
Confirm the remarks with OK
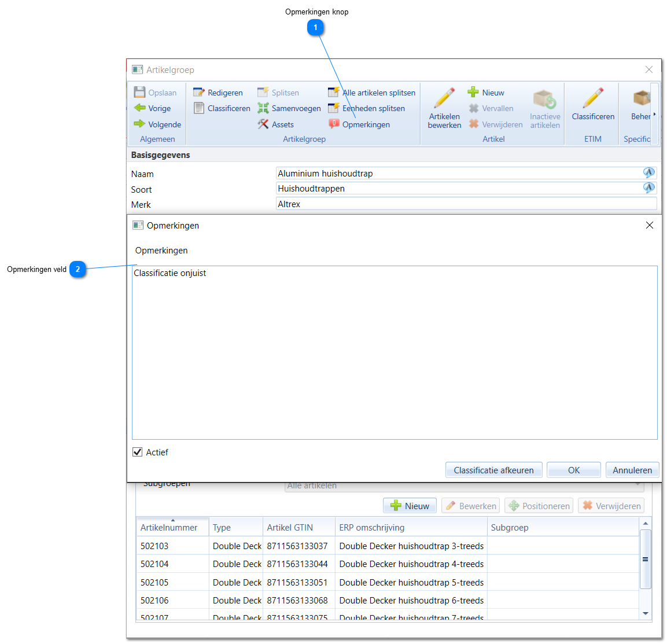coord(573,470)
